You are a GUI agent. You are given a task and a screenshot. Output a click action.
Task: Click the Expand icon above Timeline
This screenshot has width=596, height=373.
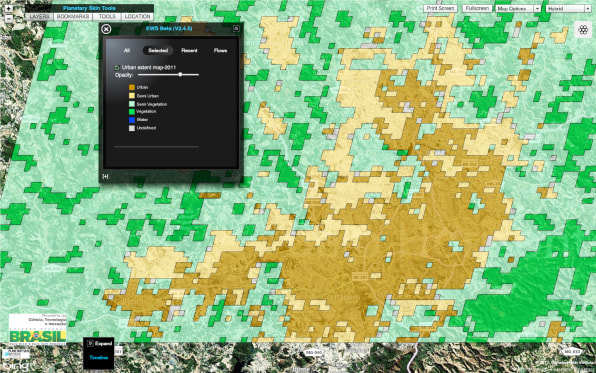90,343
